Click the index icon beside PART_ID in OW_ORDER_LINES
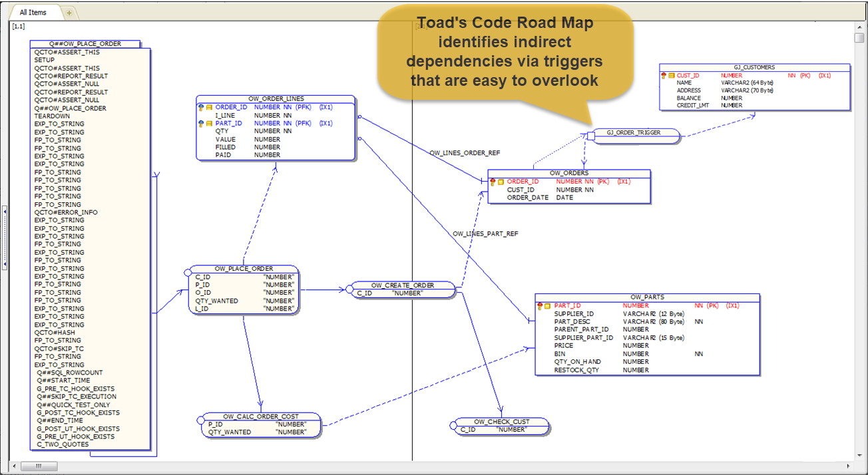Viewport: 868px width, 475px height. tap(208, 123)
